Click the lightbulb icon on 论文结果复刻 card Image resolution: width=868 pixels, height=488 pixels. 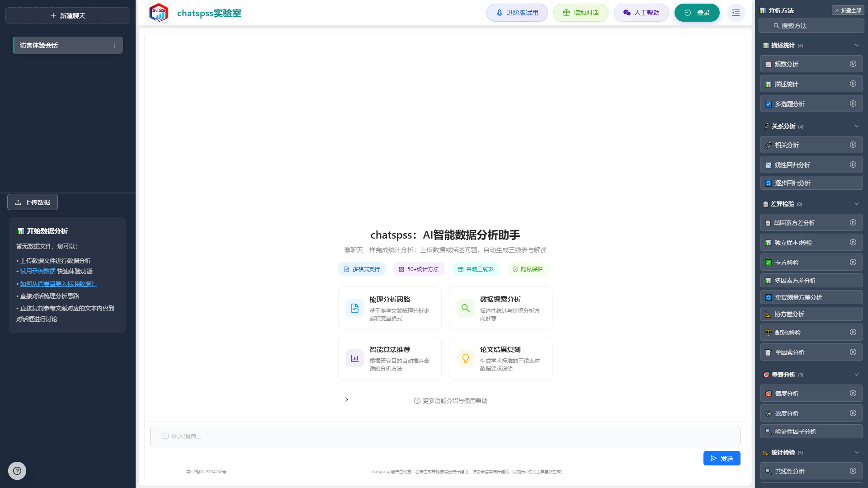(466, 358)
